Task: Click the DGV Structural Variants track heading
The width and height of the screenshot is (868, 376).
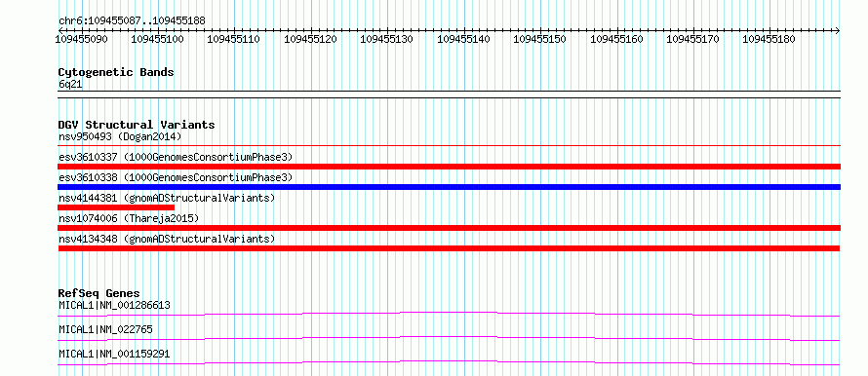Action: [137, 125]
